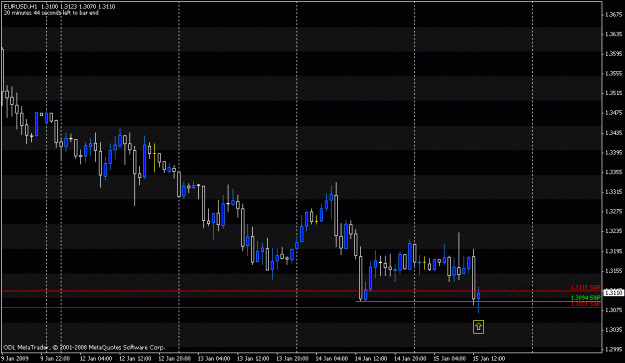Click the 1.3555 price scale label

pos(613,74)
